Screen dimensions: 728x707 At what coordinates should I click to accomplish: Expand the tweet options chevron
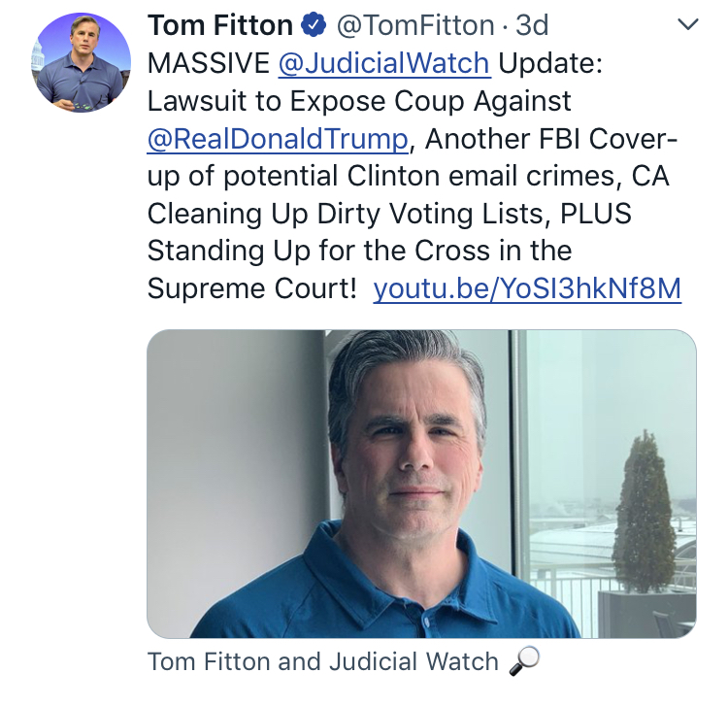pyautogui.click(x=687, y=25)
